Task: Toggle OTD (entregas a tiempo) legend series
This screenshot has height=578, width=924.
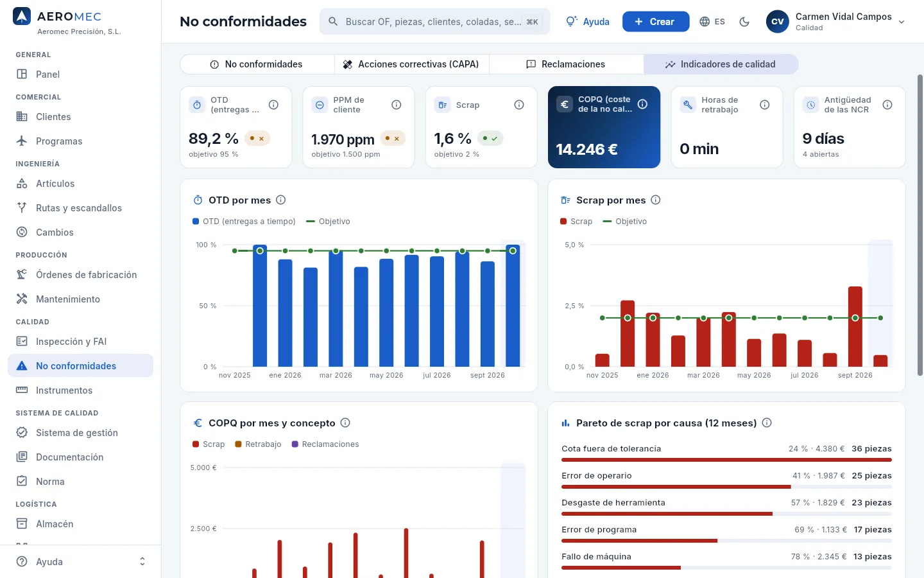Action: (x=244, y=222)
